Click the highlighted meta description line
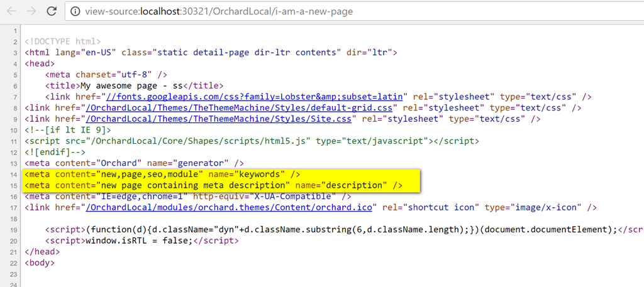 coord(213,185)
